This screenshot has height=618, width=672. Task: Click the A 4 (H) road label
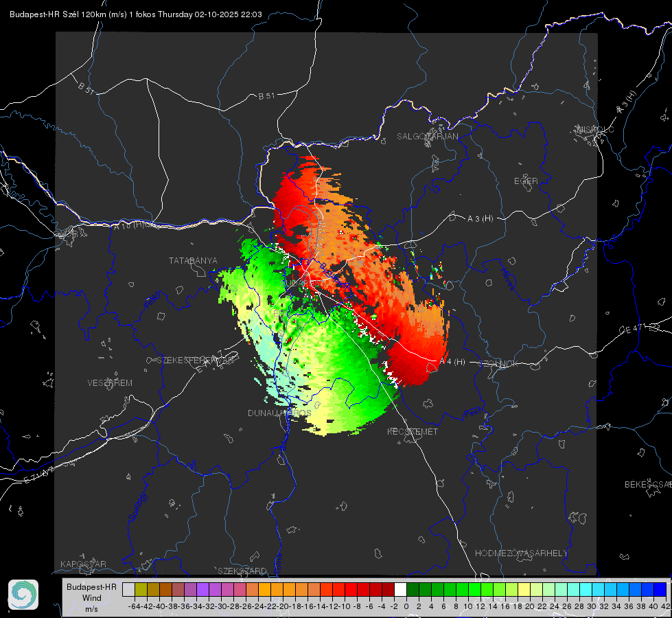(x=452, y=362)
